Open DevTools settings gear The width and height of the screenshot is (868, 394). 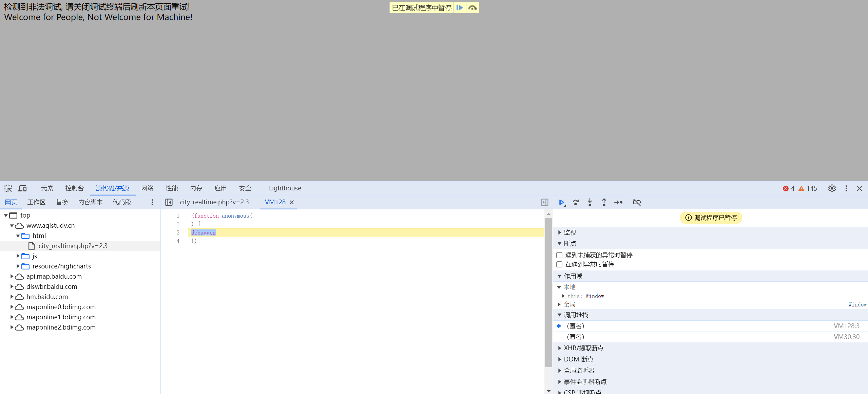pyautogui.click(x=832, y=188)
